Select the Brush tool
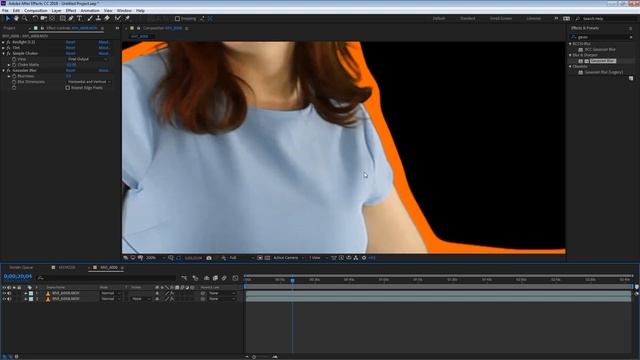640x360 pixels. click(90, 18)
